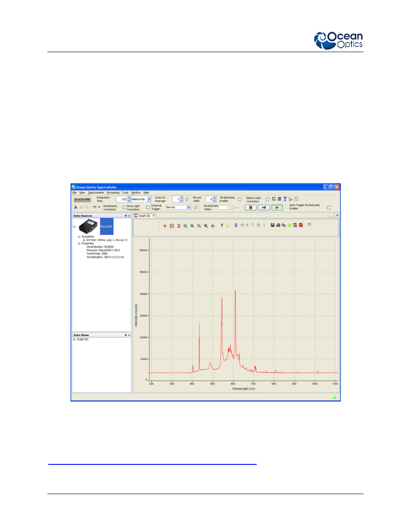Open the Window menu

tap(136, 193)
